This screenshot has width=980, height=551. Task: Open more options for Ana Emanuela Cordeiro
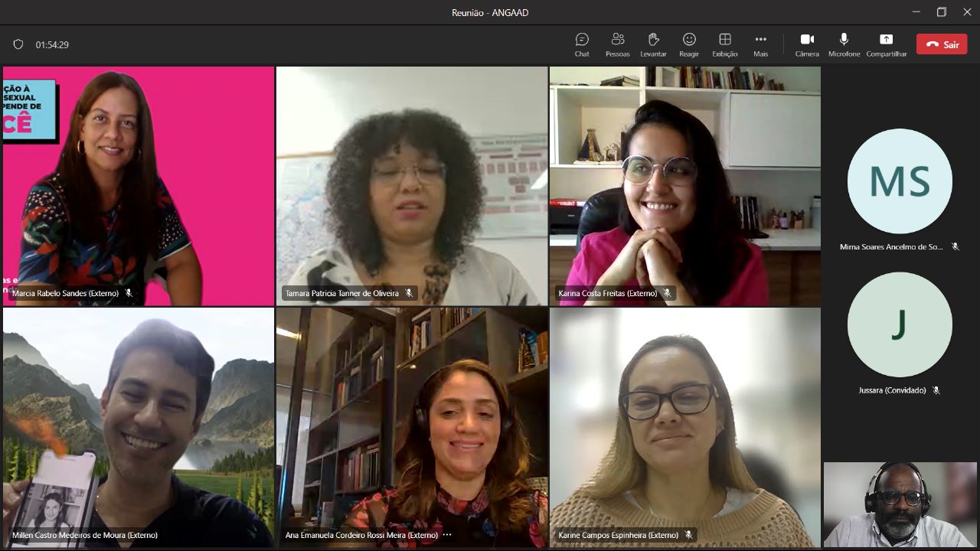447,535
